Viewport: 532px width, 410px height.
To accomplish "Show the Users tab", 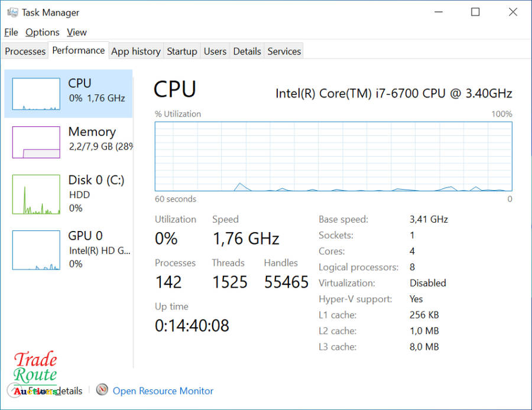I will 215,51.
